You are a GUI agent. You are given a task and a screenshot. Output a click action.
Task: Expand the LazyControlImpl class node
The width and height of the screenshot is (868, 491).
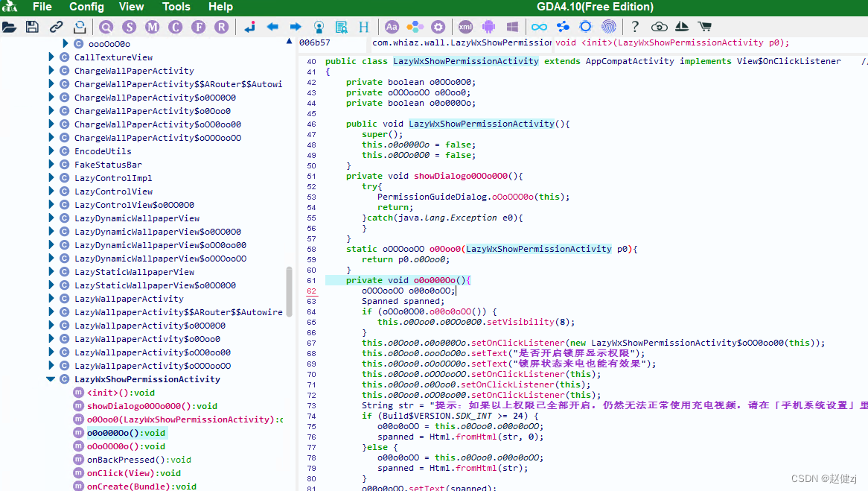[51, 178]
